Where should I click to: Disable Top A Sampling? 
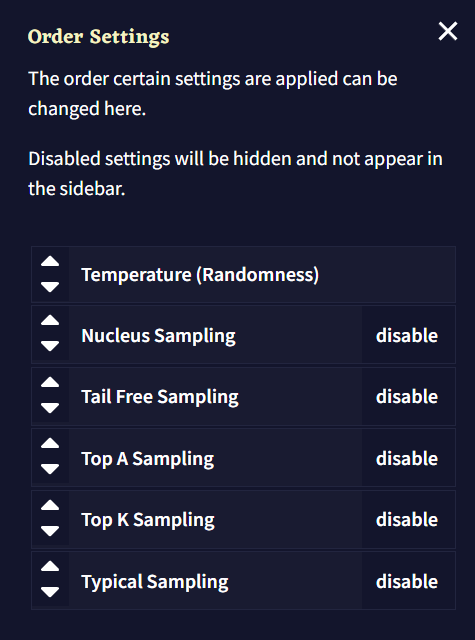point(408,458)
